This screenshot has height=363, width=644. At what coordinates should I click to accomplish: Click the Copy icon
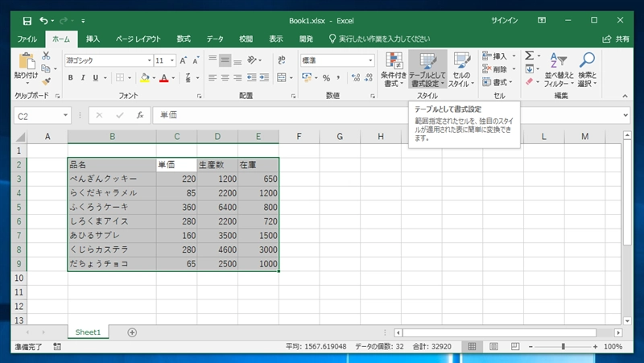click(x=46, y=68)
